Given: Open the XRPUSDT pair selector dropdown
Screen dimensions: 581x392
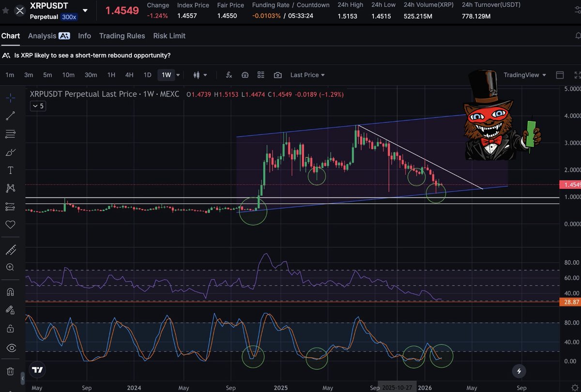Looking at the screenshot, I should click(x=85, y=10).
